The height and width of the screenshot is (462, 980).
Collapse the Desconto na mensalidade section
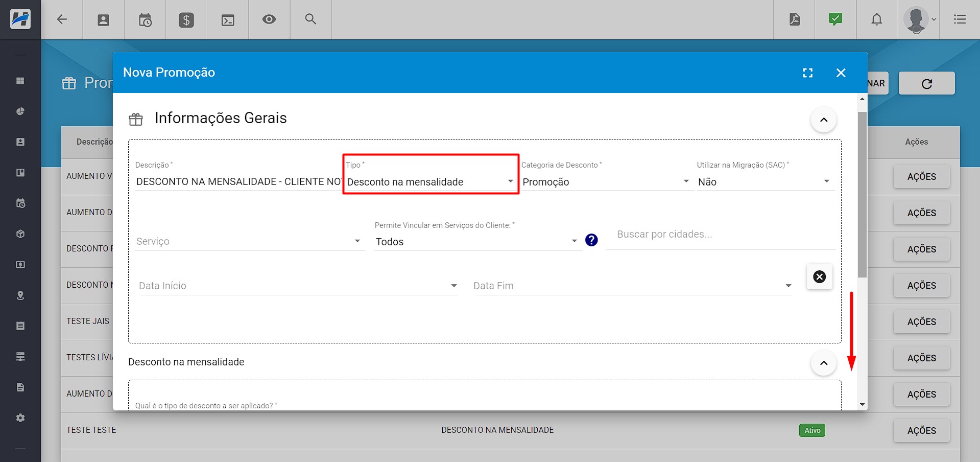point(823,363)
